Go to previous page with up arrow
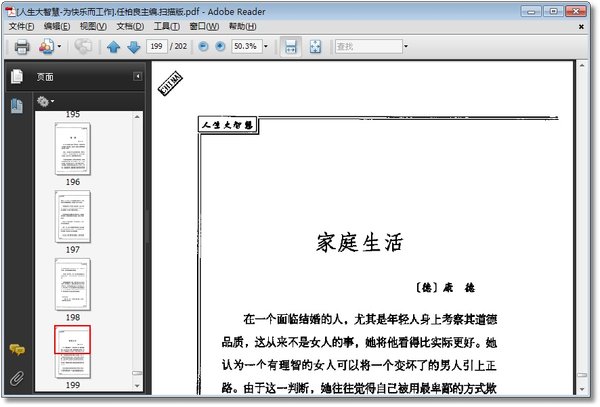 [x=113, y=47]
